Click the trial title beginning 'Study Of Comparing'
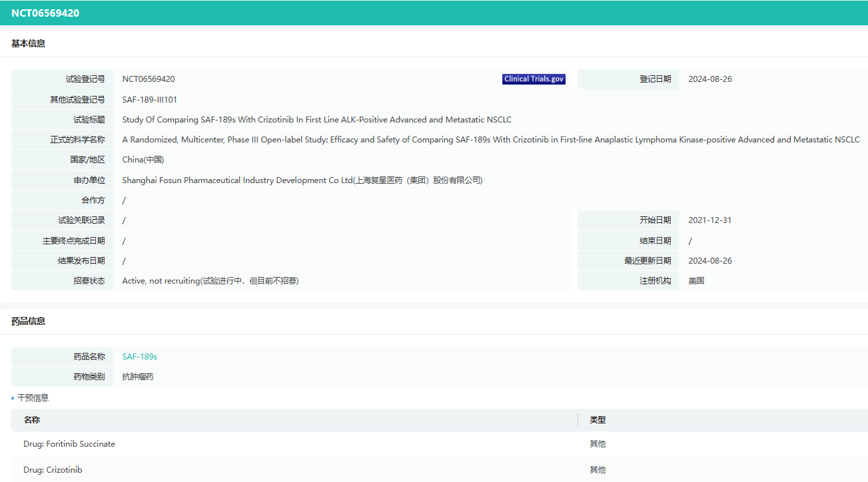Viewport: 868px width, 482px height. 316,120
